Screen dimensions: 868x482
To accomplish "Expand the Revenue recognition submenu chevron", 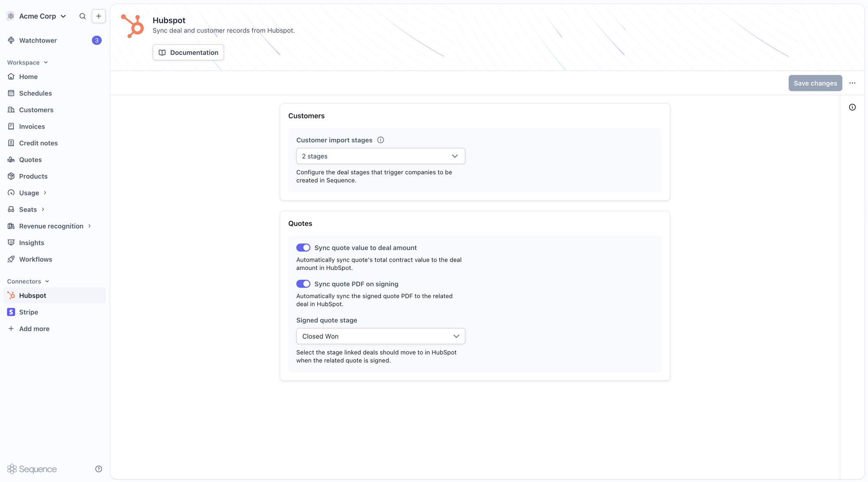I will point(89,226).
